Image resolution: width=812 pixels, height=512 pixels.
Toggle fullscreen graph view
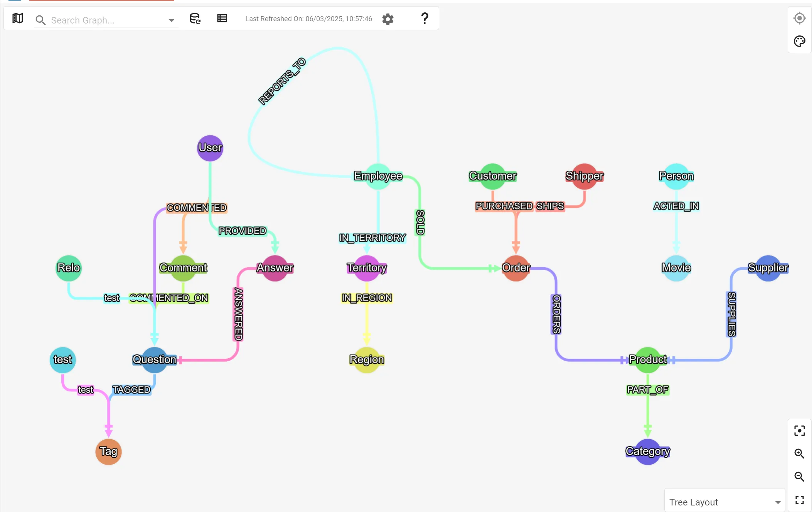[800, 500]
